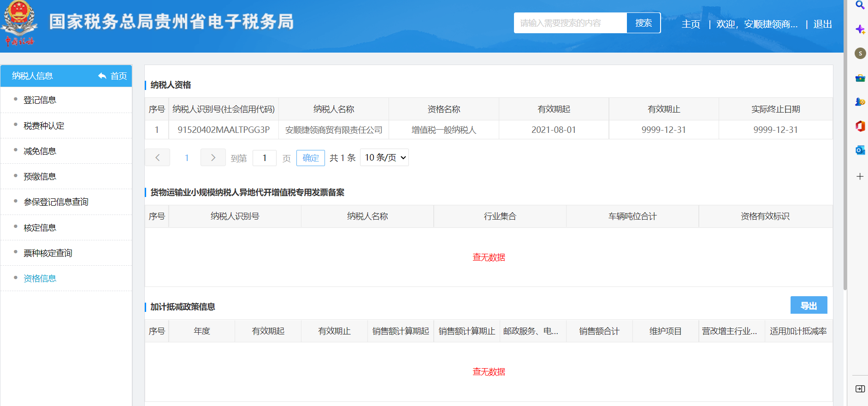Open the Copilot sparkle icon in sidebar
Screen dimensions: 868x406
tap(860, 30)
